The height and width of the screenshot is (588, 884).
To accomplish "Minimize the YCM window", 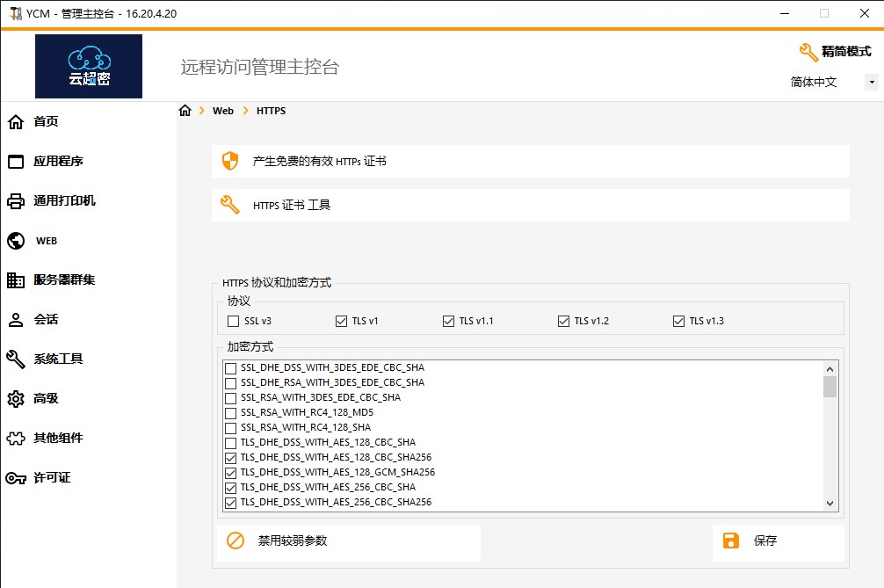I will pyautogui.click(x=784, y=13).
